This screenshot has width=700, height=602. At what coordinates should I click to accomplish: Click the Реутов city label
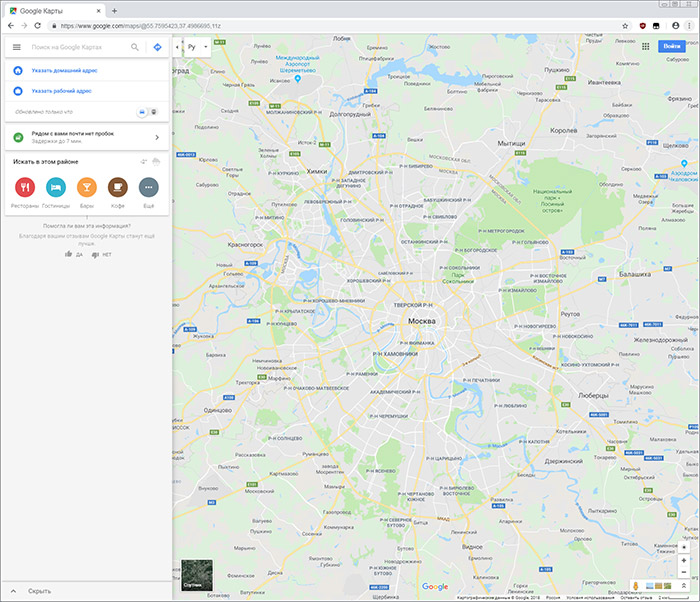click(x=570, y=314)
